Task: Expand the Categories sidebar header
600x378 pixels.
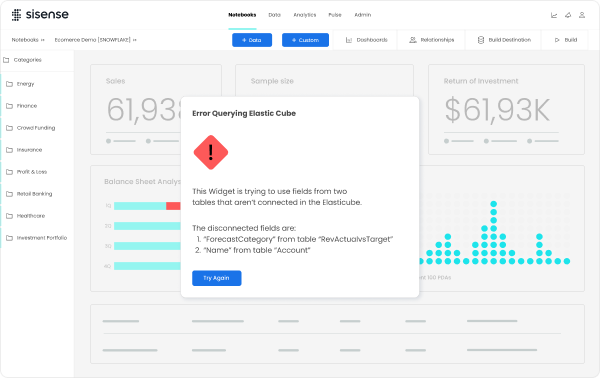Action: click(28, 60)
